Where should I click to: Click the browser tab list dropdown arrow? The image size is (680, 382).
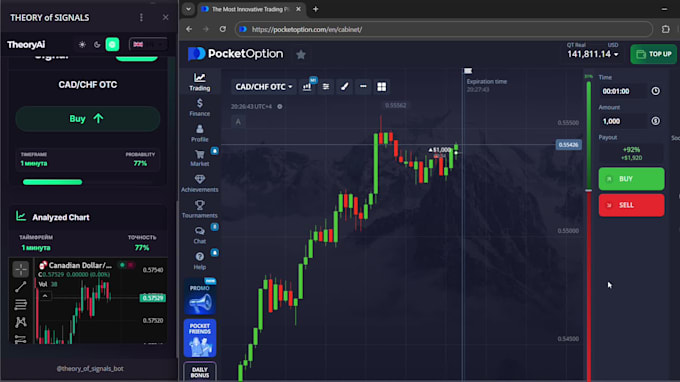188,9
